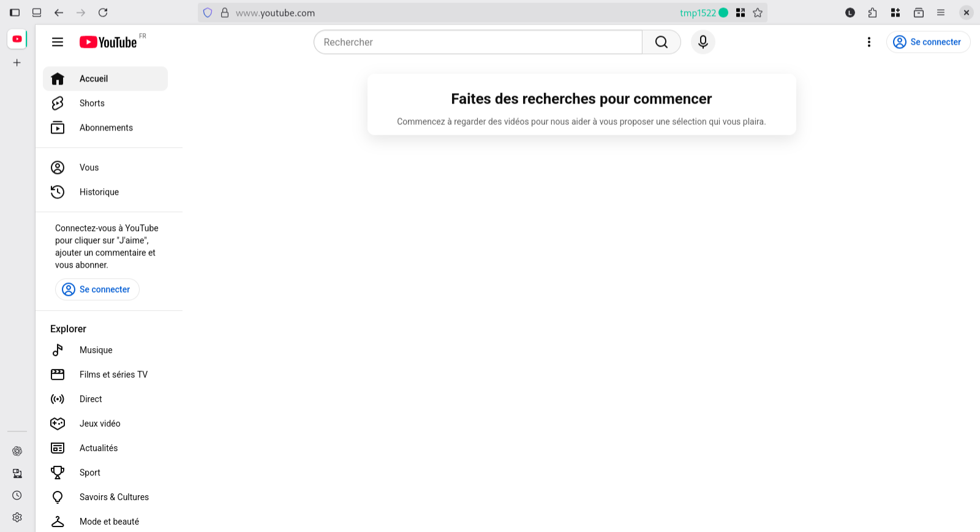The height and width of the screenshot is (532, 980).
Task: Open the Historique page
Action: click(99, 192)
